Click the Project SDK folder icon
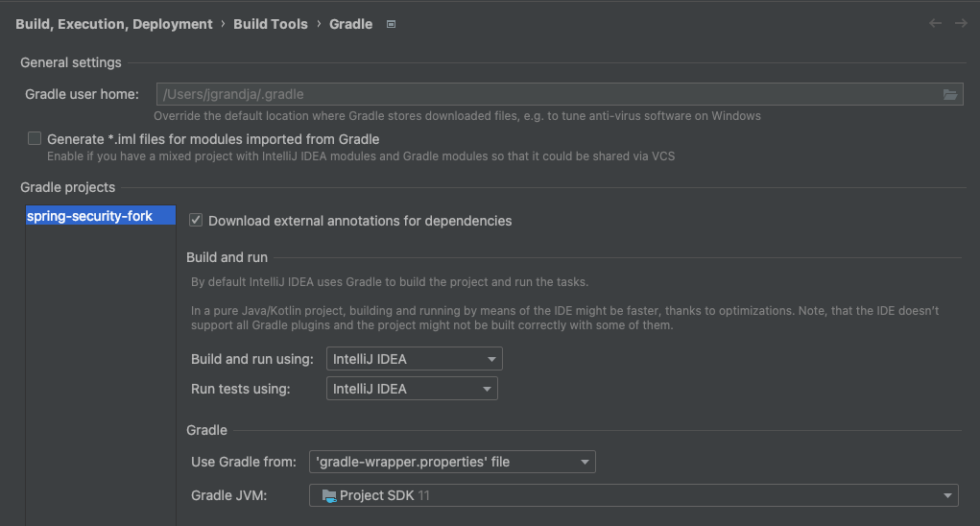Image resolution: width=980 pixels, height=526 pixels. coord(329,495)
